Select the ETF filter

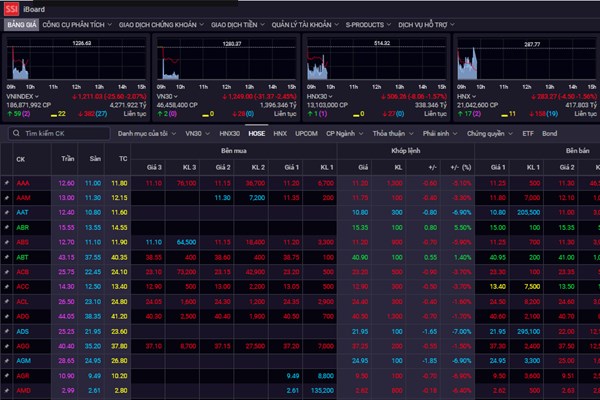point(526,133)
